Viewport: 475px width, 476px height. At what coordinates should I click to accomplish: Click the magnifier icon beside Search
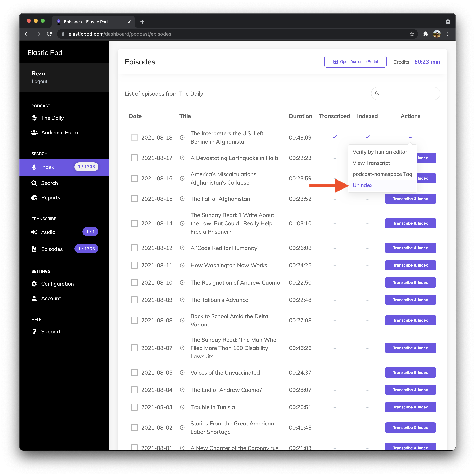click(34, 183)
